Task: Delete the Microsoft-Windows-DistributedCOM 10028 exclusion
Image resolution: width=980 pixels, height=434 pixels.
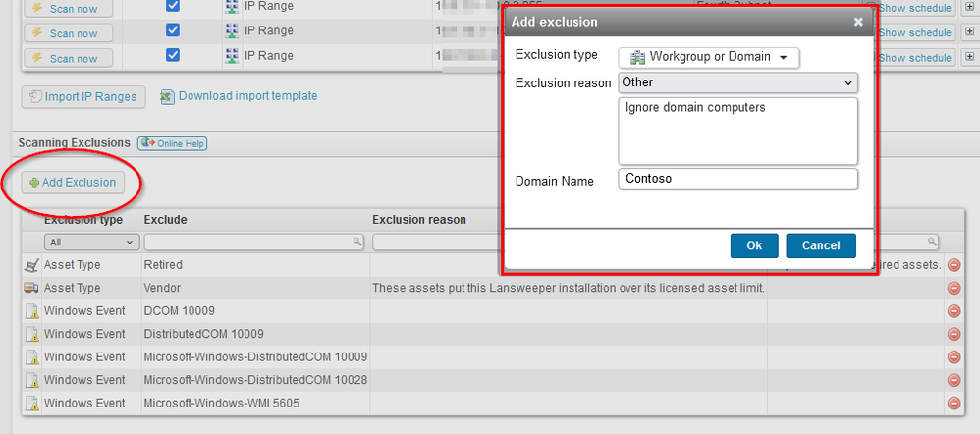Action: (953, 380)
